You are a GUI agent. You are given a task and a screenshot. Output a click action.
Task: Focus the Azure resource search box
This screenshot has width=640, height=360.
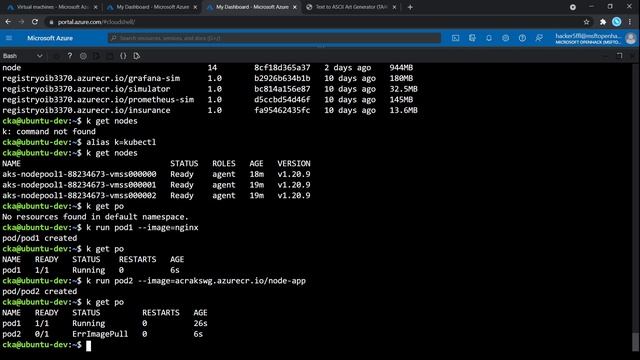click(x=274, y=38)
